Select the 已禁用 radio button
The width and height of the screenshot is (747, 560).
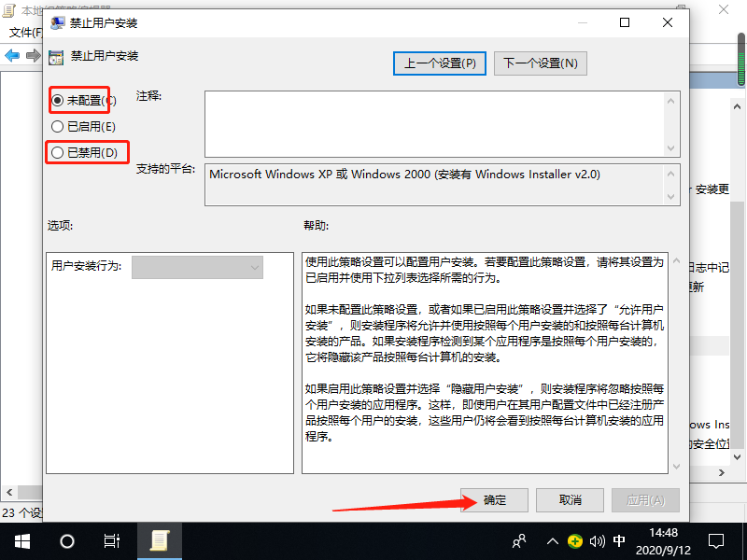[58, 152]
